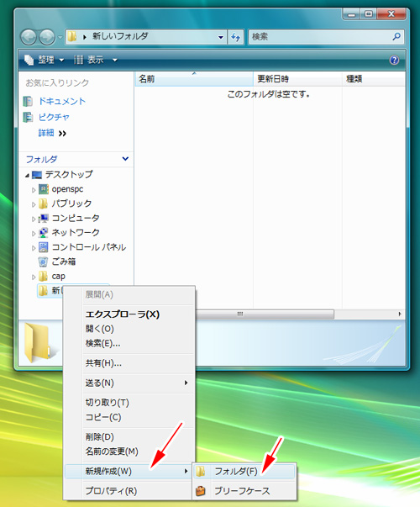Image resolution: width=420 pixels, height=507 pixels.
Task: Click the ピクチャ link icon
Action: 28,117
